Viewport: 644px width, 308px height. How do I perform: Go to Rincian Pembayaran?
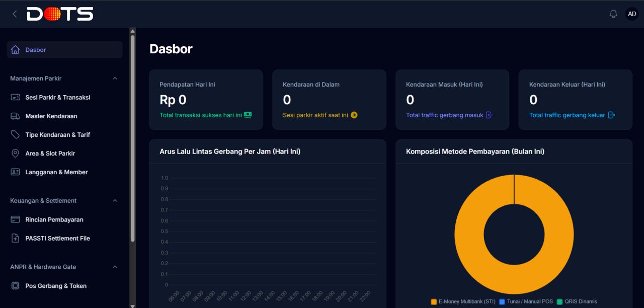65,220
